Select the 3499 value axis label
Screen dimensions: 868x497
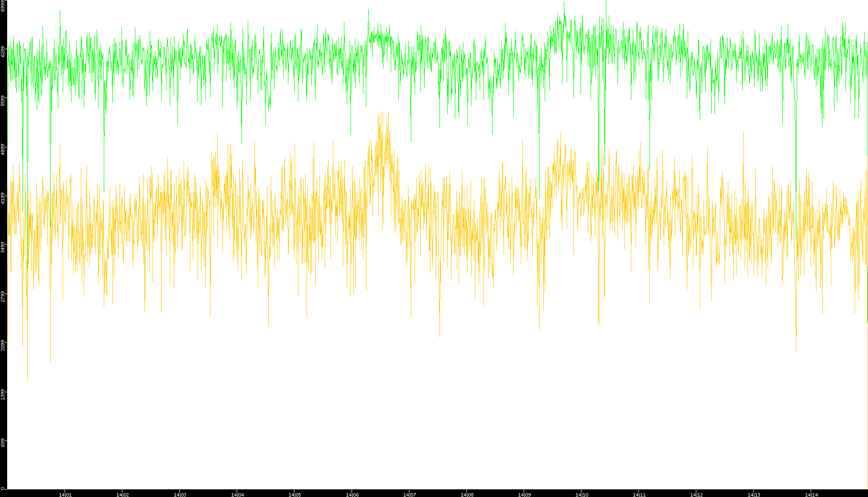point(3,247)
